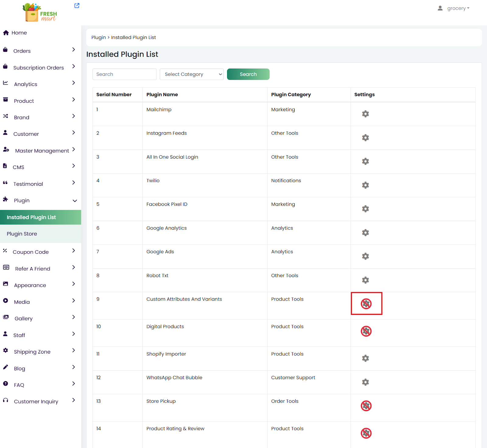Open Mailchimp plugin settings gear
Viewport: 487px width, 448px height.
tap(365, 114)
